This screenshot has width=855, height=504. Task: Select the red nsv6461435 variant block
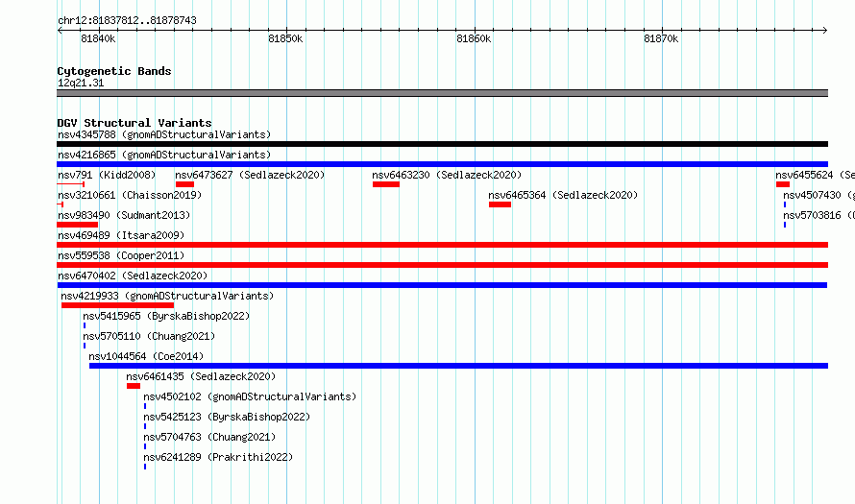coord(134,386)
